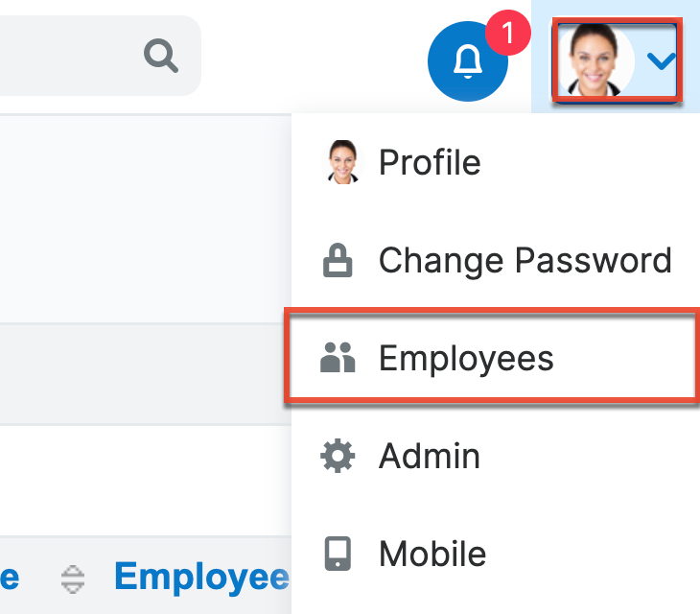
Task: Select Mobile in the user menu
Action: (x=432, y=554)
